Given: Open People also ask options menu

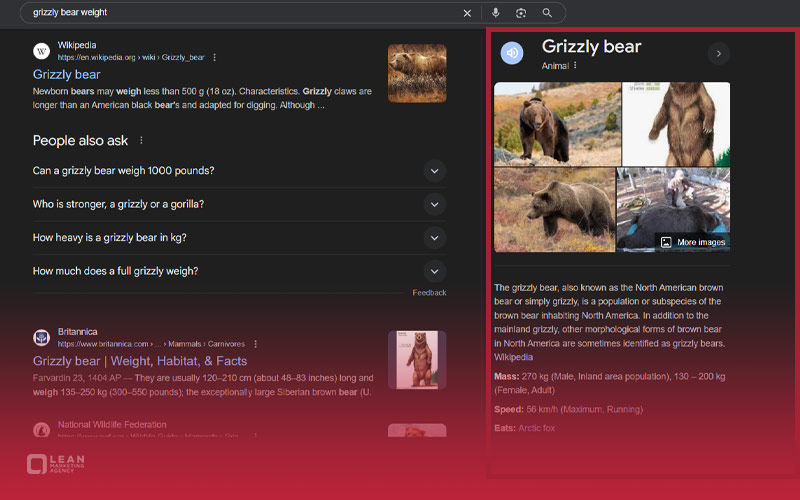Looking at the screenshot, I should click(x=141, y=140).
